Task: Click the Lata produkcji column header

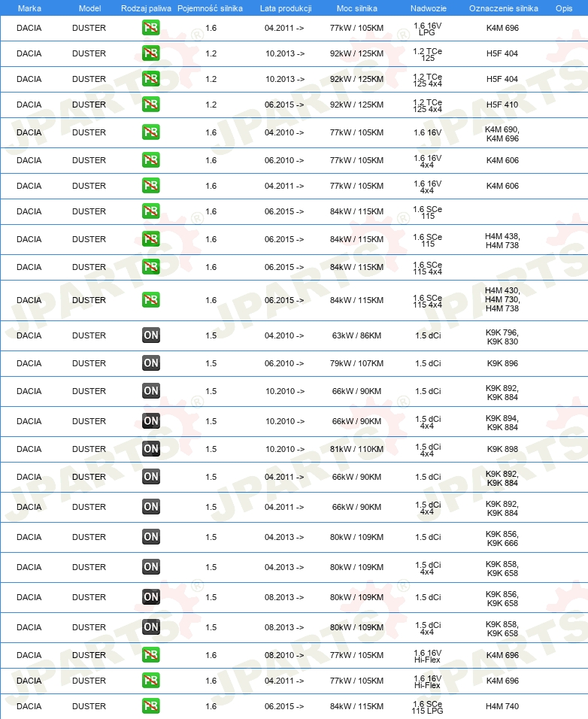Action: click(286, 8)
